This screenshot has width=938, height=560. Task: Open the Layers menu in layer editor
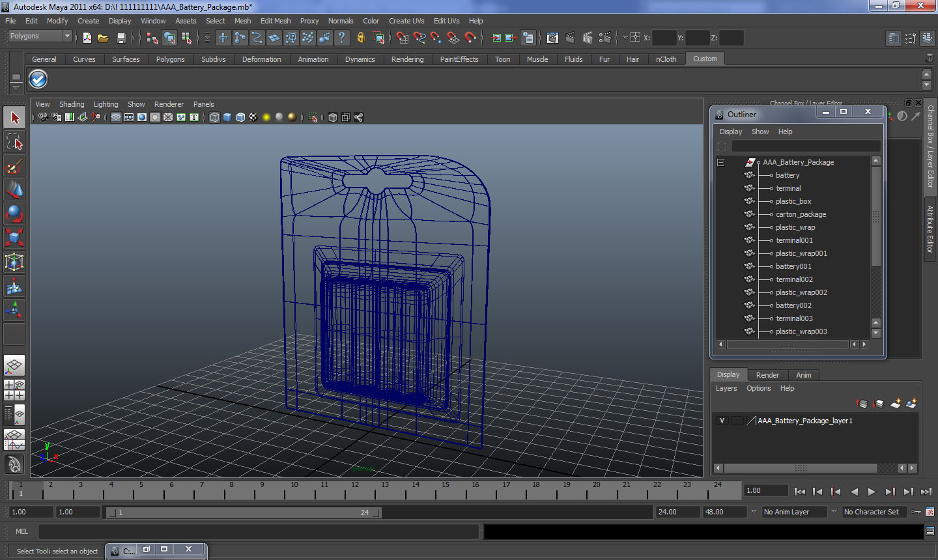coord(726,388)
